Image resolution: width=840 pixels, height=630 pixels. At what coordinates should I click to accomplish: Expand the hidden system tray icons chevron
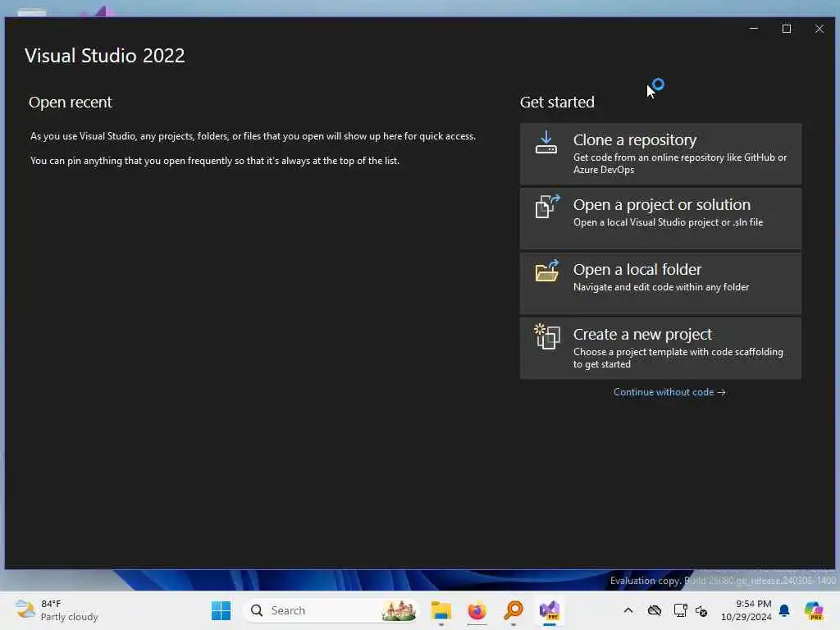(x=628, y=610)
